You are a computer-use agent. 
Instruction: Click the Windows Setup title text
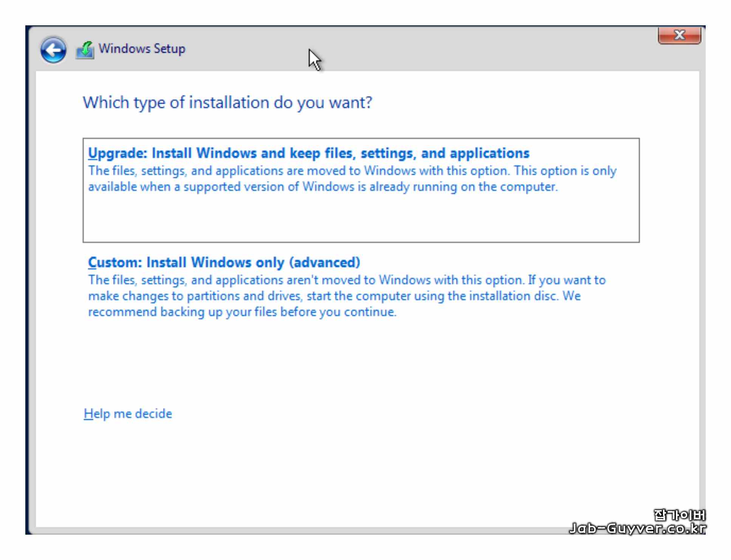(142, 49)
